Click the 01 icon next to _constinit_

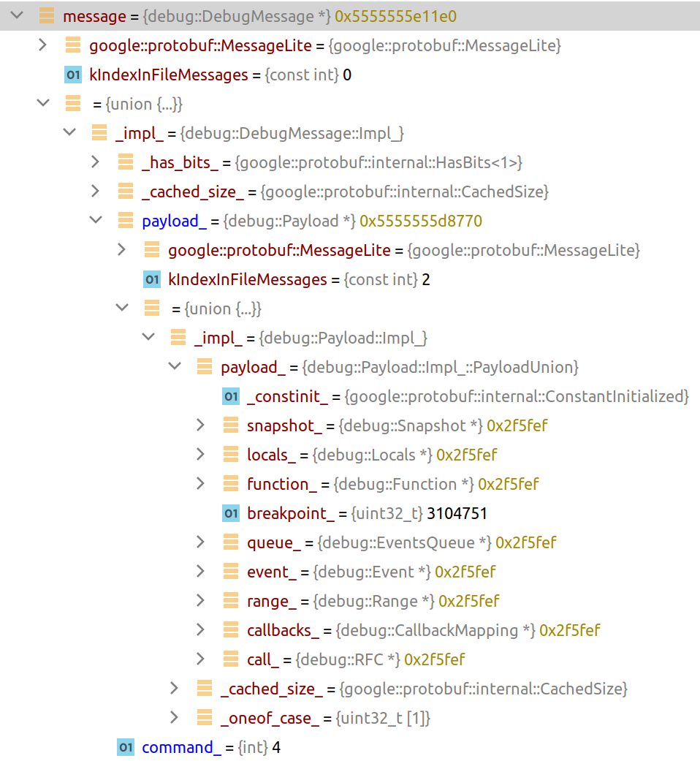[231, 396]
